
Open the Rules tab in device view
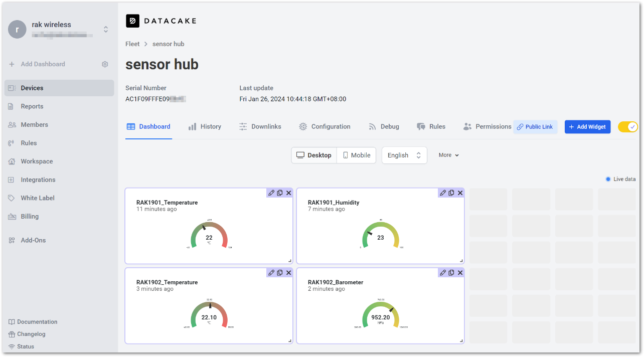pos(431,126)
